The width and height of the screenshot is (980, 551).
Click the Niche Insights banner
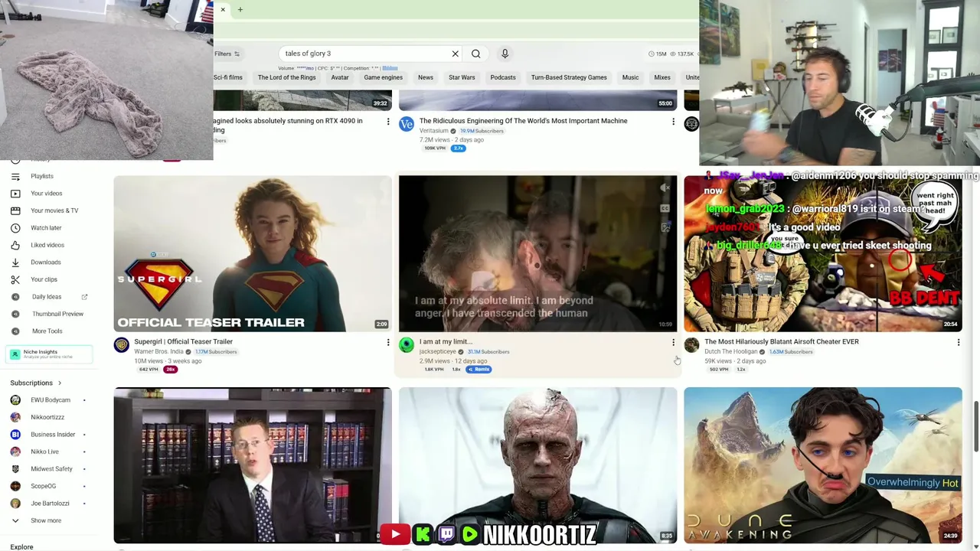[50, 354]
